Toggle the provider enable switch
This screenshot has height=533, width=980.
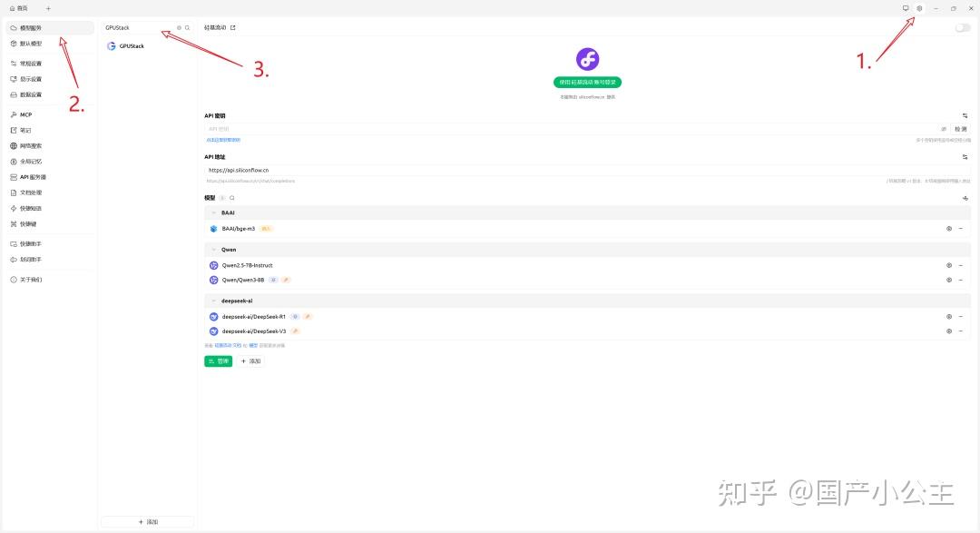tap(963, 27)
